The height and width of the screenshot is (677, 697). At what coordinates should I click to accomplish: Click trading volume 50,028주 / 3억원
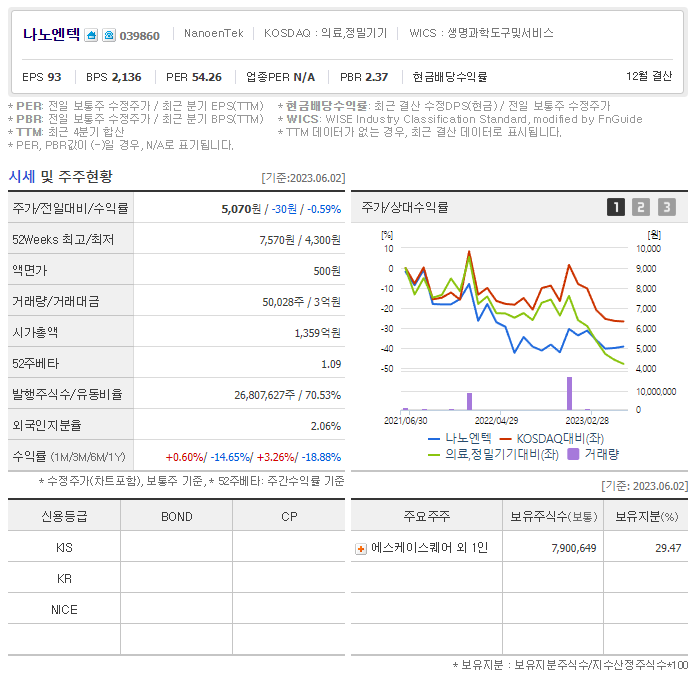point(301,302)
